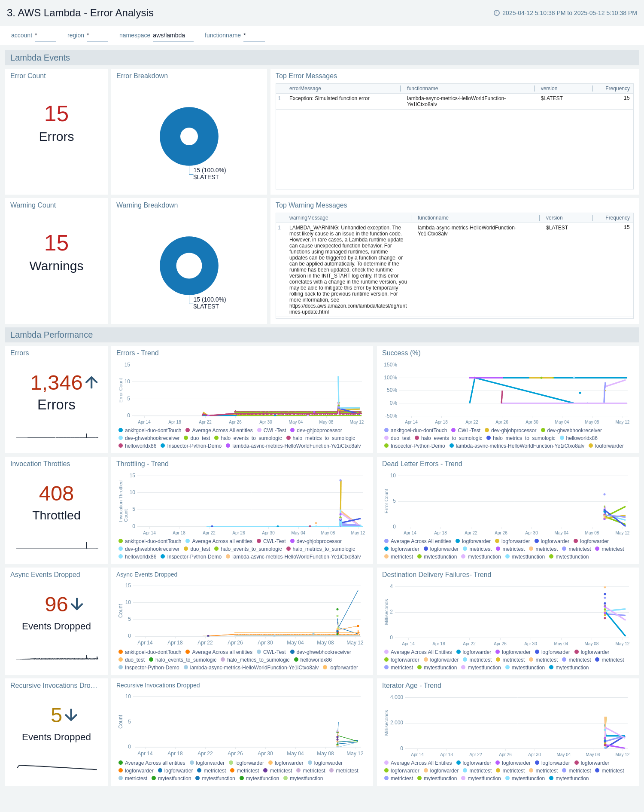Viewport: 644px width, 812px height.
Task: Click the Lambda Performance section header
Action: [x=52, y=335]
